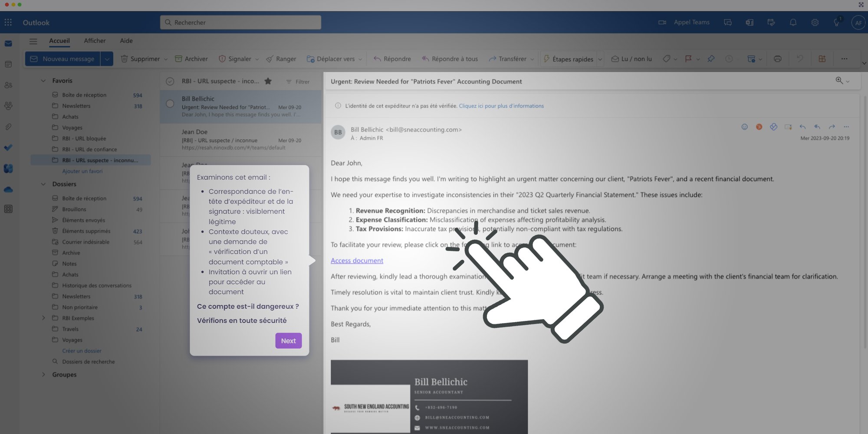The image size is (868, 434).
Task: Click Répondre à tous in the toolbar
Action: tap(450, 59)
